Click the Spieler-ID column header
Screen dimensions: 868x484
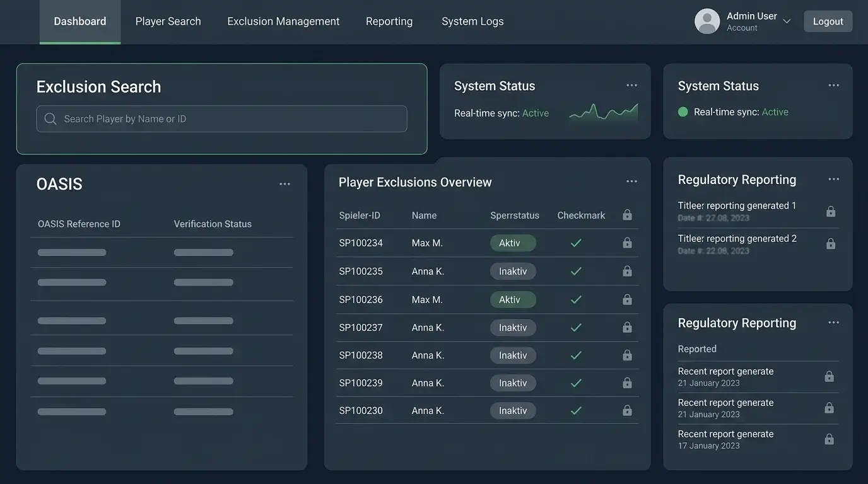pyautogui.click(x=360, y=216)
